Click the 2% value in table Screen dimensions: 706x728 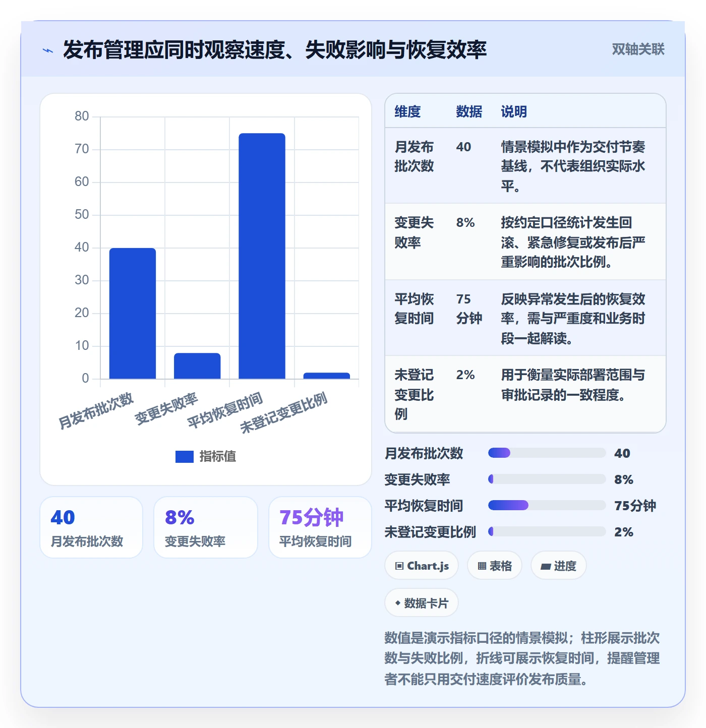click(x=465, y=375)
